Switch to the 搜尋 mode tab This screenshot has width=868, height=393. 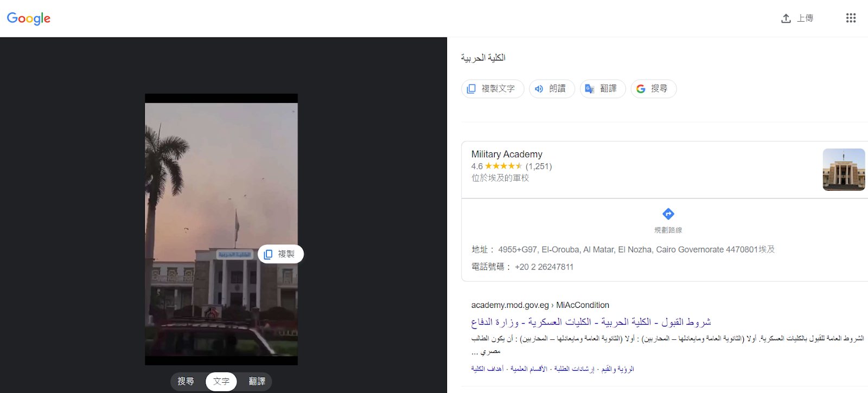point(186,382)
